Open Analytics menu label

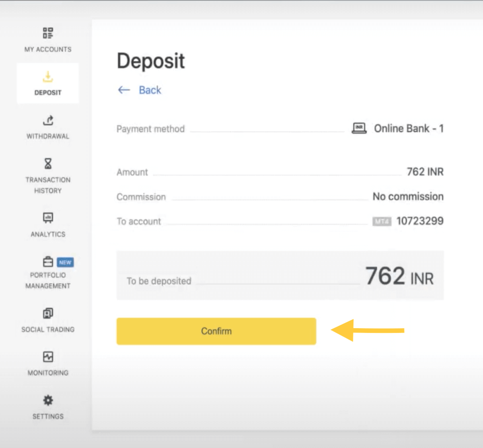coord(48,234)
